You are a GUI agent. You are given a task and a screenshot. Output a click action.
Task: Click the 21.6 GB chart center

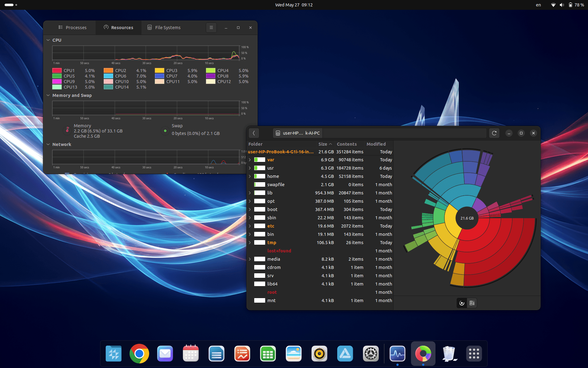click(x=467, y=218)
